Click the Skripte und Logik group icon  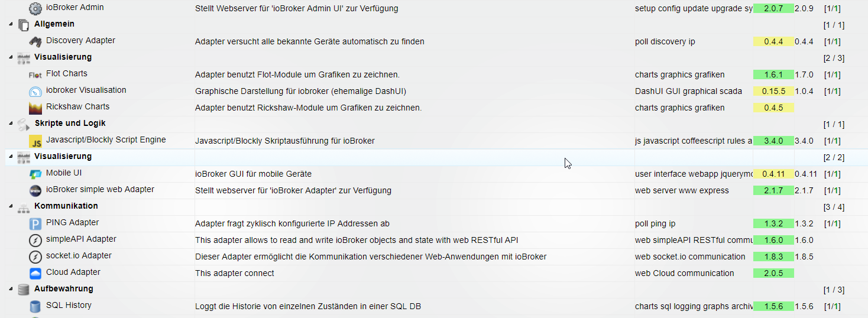(24, 124)
